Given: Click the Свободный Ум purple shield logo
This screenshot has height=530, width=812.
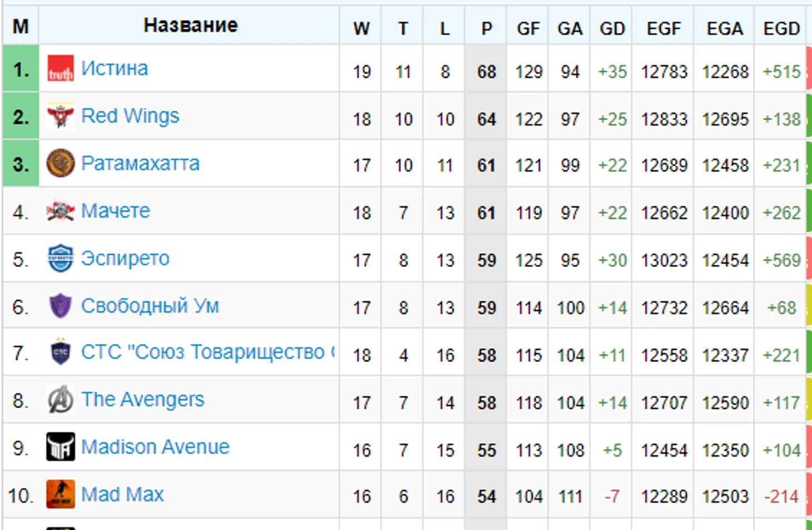Looking at the screenshot, I should coord(60,306).
